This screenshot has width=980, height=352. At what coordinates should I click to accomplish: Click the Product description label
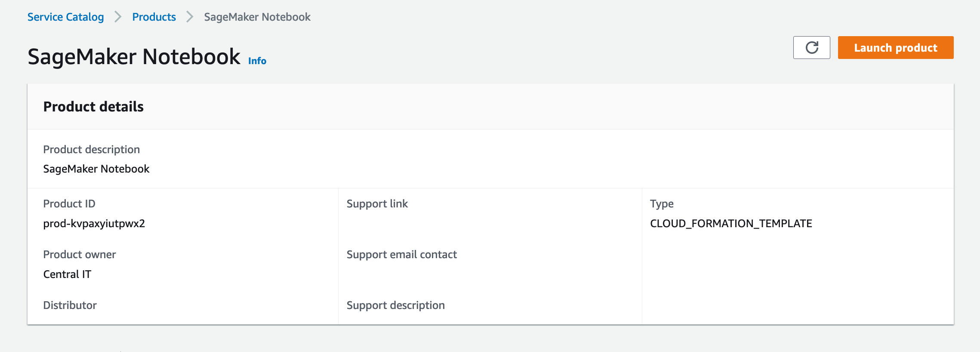pyautogui.click(x=91, y=149)
